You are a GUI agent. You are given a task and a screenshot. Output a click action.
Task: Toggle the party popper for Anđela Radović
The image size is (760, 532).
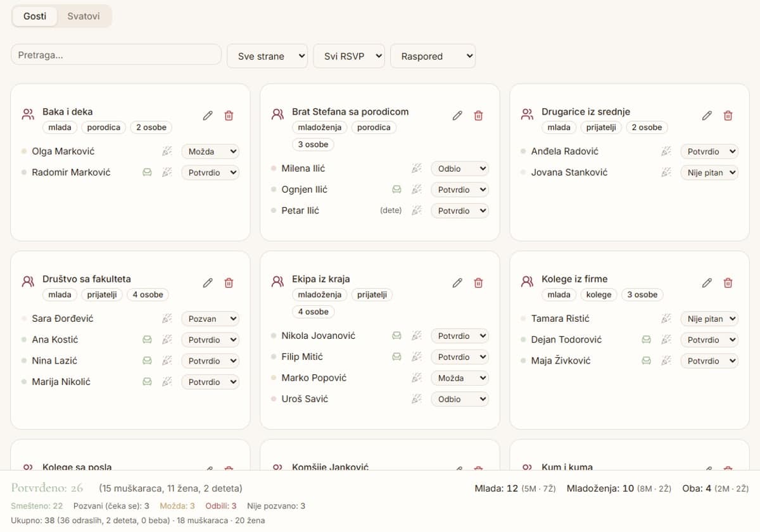(x=666, y=151)
